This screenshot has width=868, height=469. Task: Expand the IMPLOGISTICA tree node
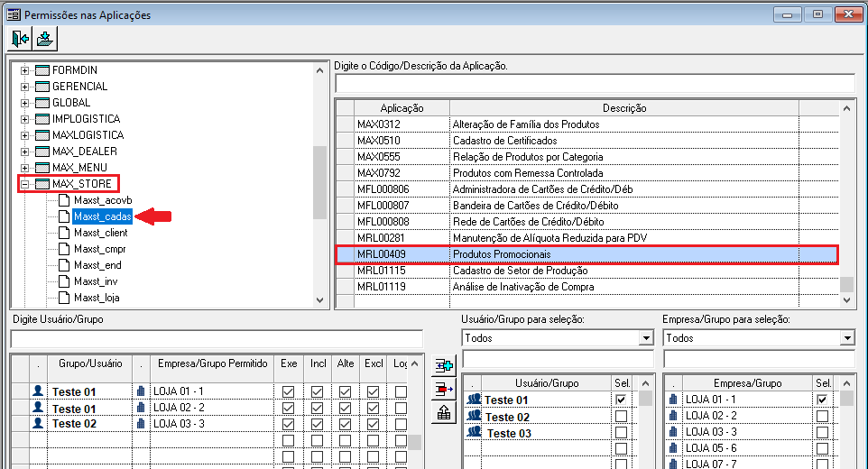click(x=24, y=119)
